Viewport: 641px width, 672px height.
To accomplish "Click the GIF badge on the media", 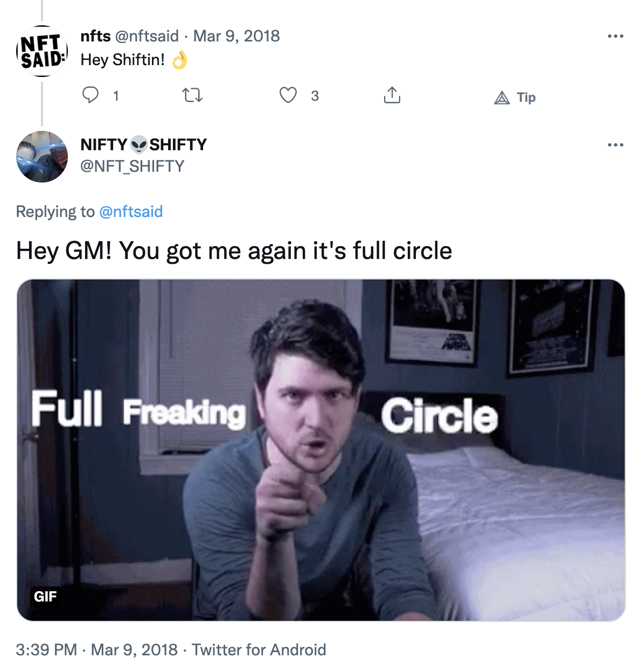I will click(45, 597).
